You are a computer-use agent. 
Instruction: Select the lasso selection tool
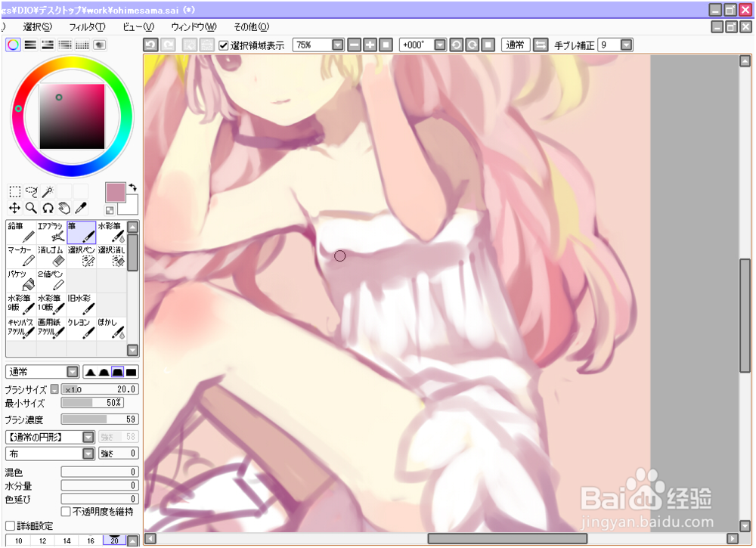click(x=31, y=192)
